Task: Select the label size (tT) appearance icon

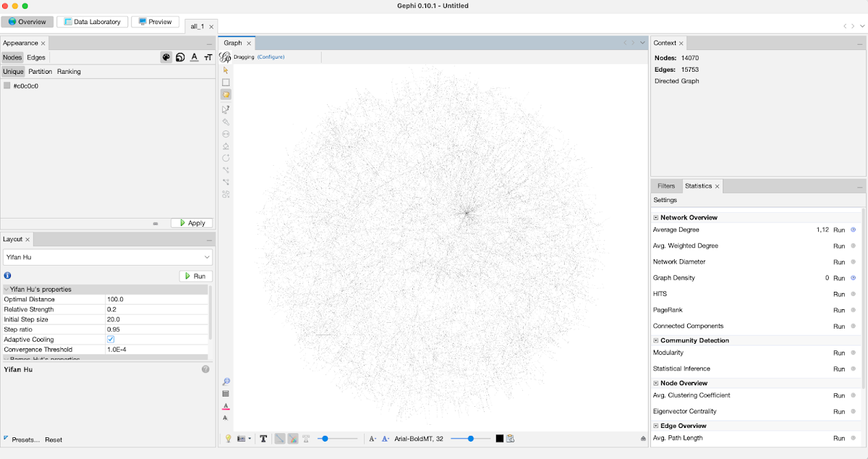Action: [207, 56]
